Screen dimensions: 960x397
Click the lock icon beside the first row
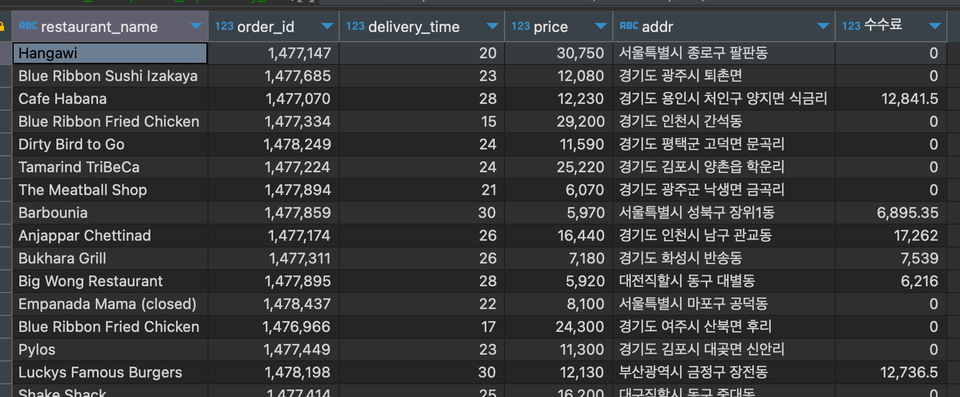(2, 27)
